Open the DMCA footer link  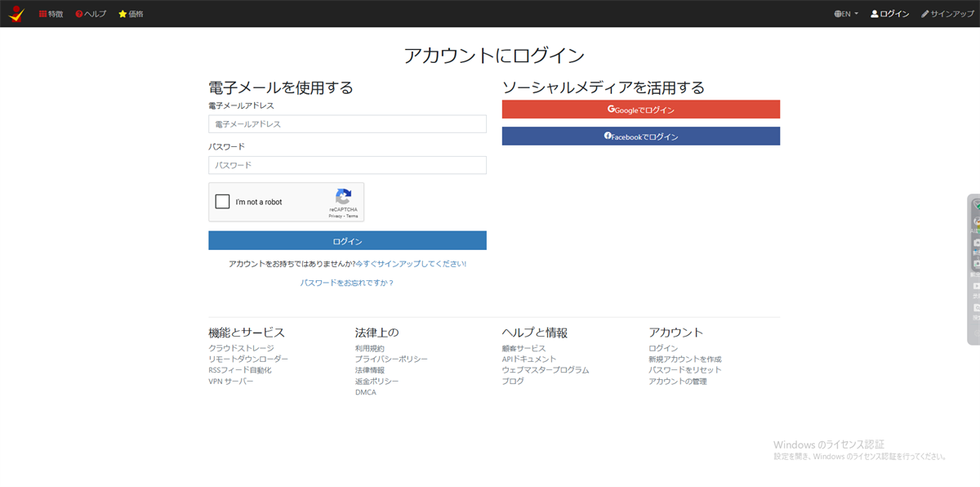pos(366,392)
